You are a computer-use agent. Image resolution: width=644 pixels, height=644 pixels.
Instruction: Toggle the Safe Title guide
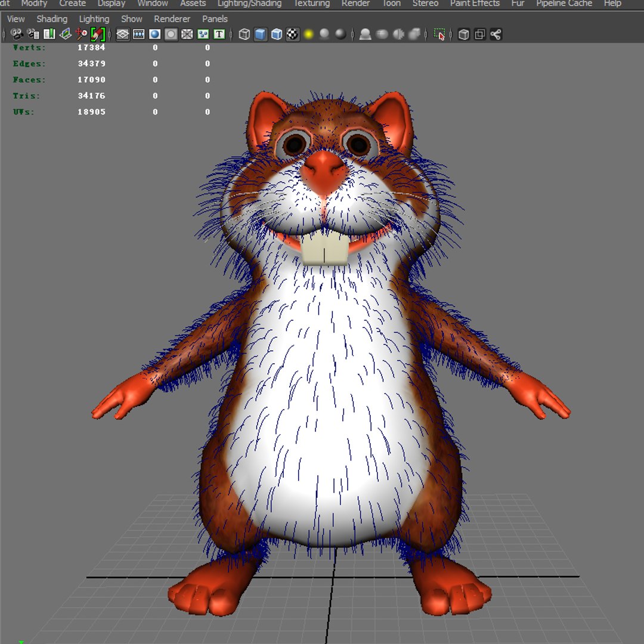219,34
